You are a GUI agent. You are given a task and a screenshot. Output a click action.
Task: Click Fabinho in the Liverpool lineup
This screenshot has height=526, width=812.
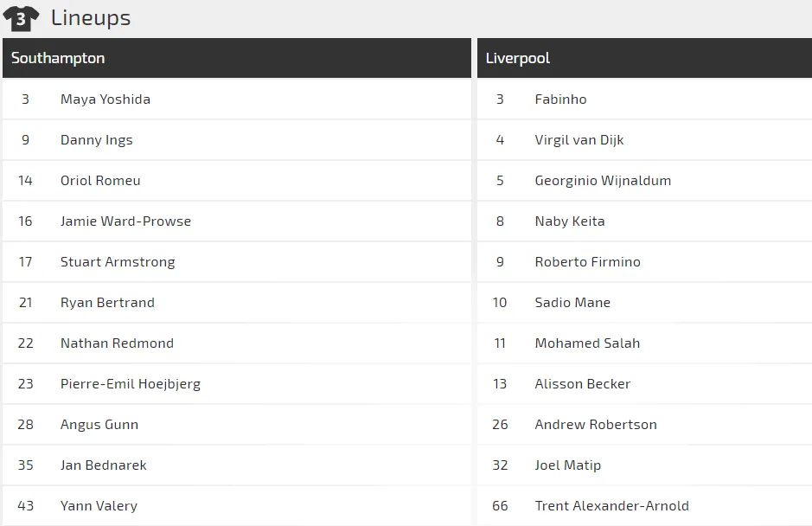(560, 99)
